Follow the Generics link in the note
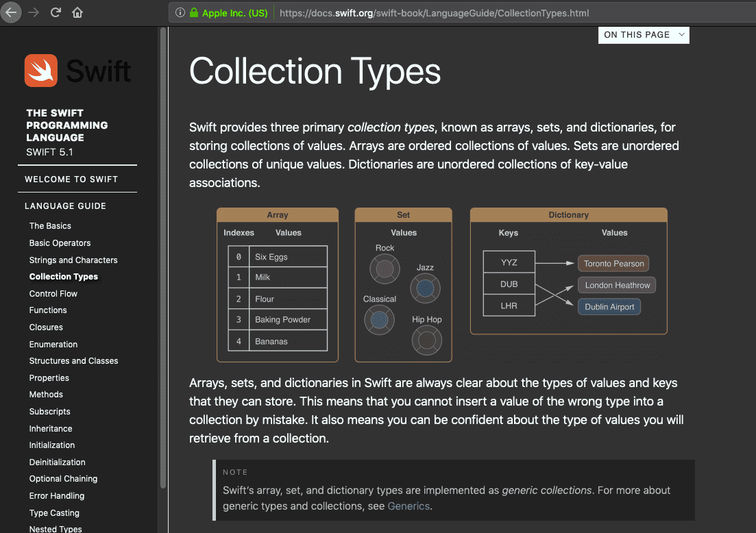This screenshot has width=756, height=533. click(x=409, y=506)
